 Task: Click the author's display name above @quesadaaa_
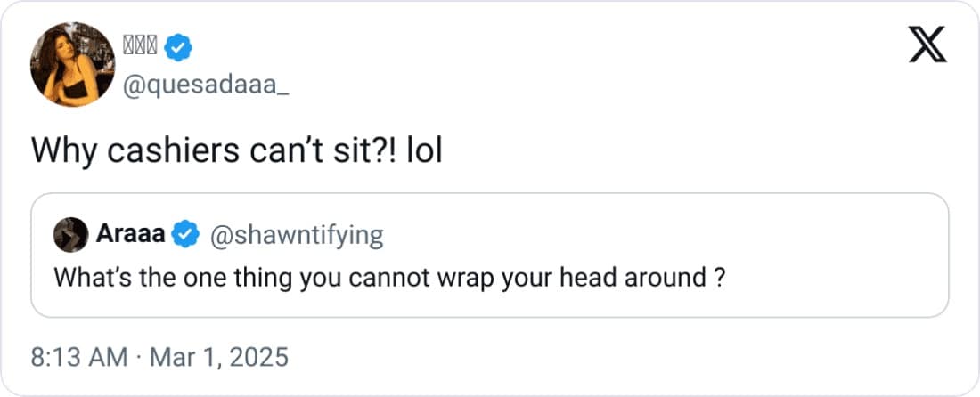coord(142,46)
